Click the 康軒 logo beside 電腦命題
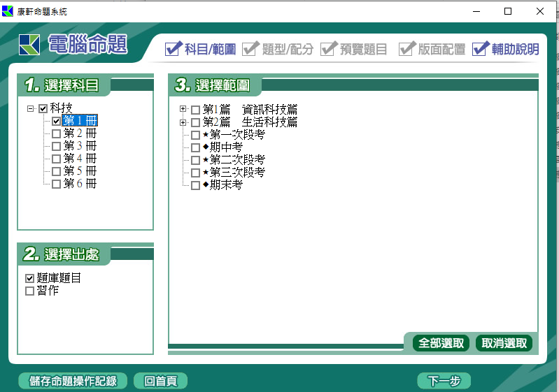The width and height of the screenshot is (559, 392). (x=29, y=45)
